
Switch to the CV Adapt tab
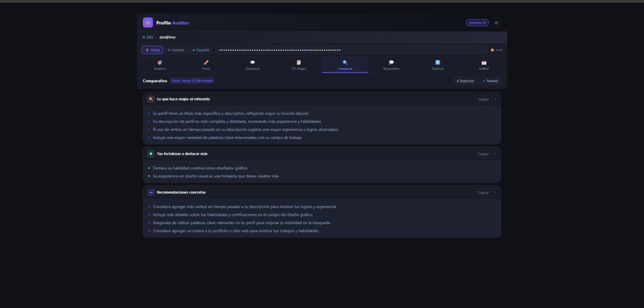pos(299,65)
